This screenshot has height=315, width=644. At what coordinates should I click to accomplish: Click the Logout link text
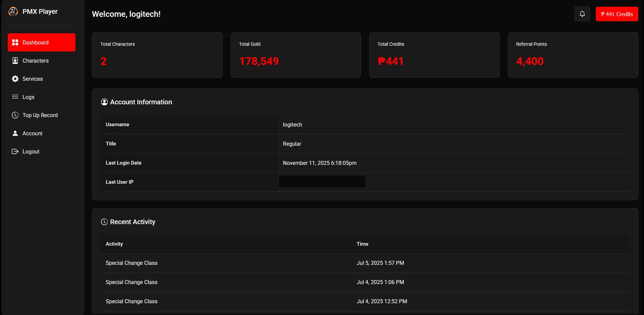pyautogui.click(x=31, y=151)
